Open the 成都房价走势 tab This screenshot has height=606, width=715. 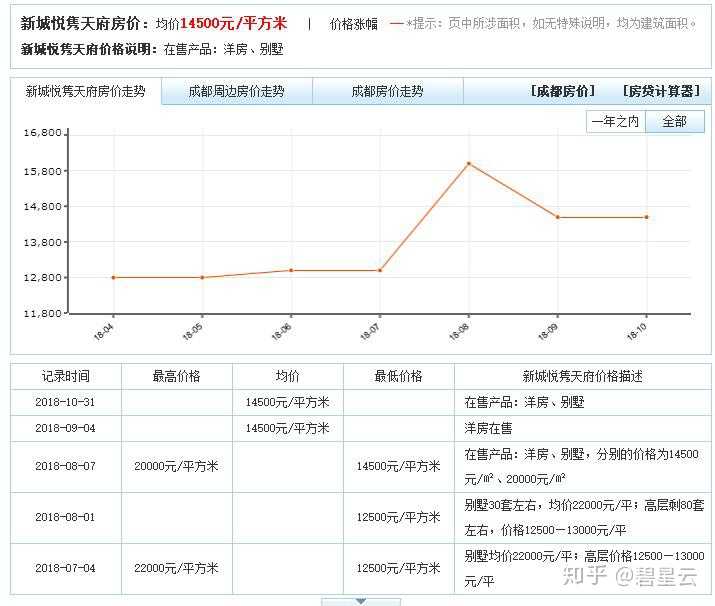(388, 91)
